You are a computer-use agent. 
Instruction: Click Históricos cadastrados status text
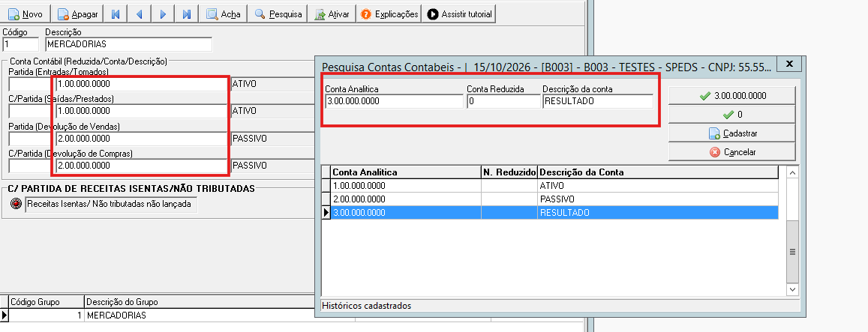pyautogui.click(x=366, y=306)
